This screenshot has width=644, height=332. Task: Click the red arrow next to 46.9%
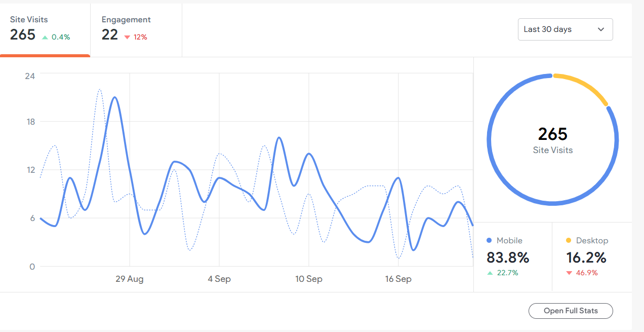569,273
